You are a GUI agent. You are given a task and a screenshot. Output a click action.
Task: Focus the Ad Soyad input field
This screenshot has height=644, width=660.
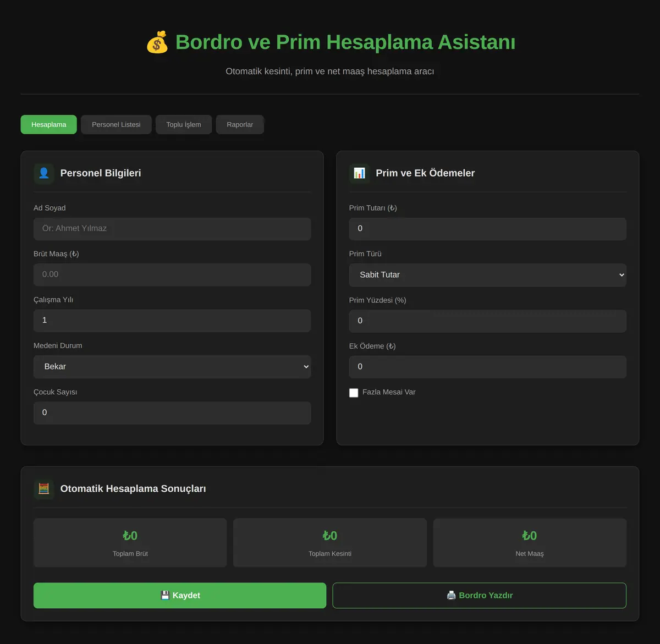(x=172, y=229)
